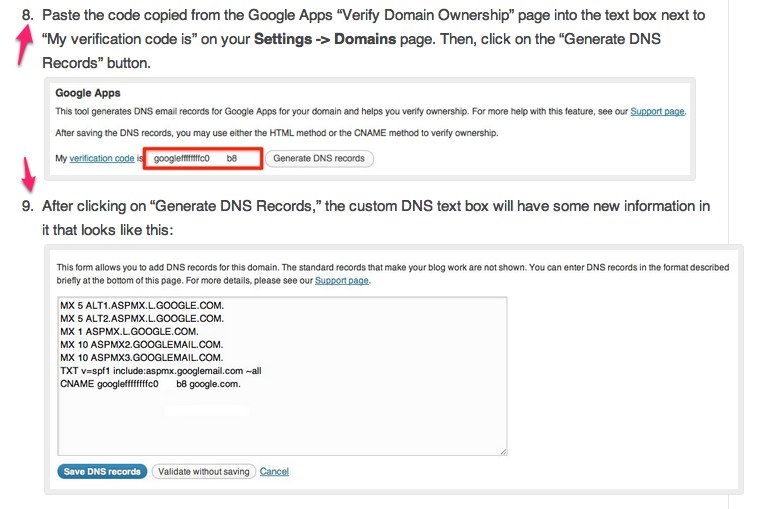Select the line MX 5 ALT2.ASPMX.L.GOOGLE.COM.
775x509 pixels.
[x=142, y=318]
